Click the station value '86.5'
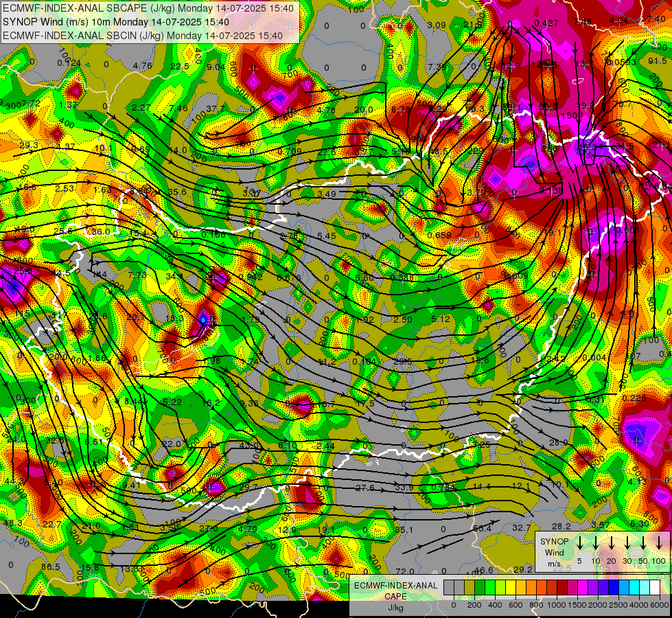 [x=51, y=567]
